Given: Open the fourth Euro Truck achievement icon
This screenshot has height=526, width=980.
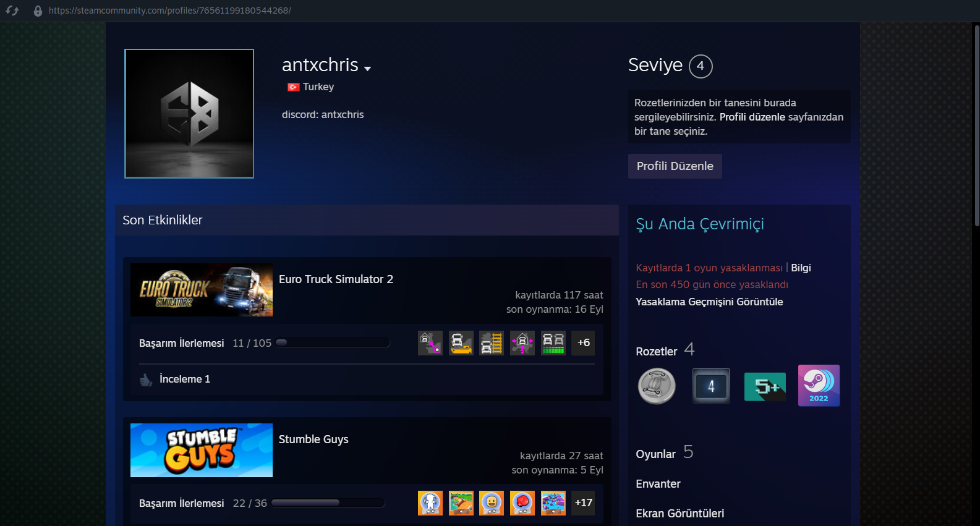Looking at the screenshot, I should coord(522,343).
